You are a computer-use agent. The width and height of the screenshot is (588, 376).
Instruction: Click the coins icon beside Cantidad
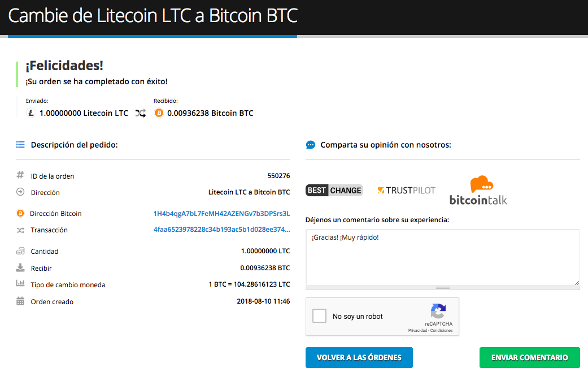[20, 251]
